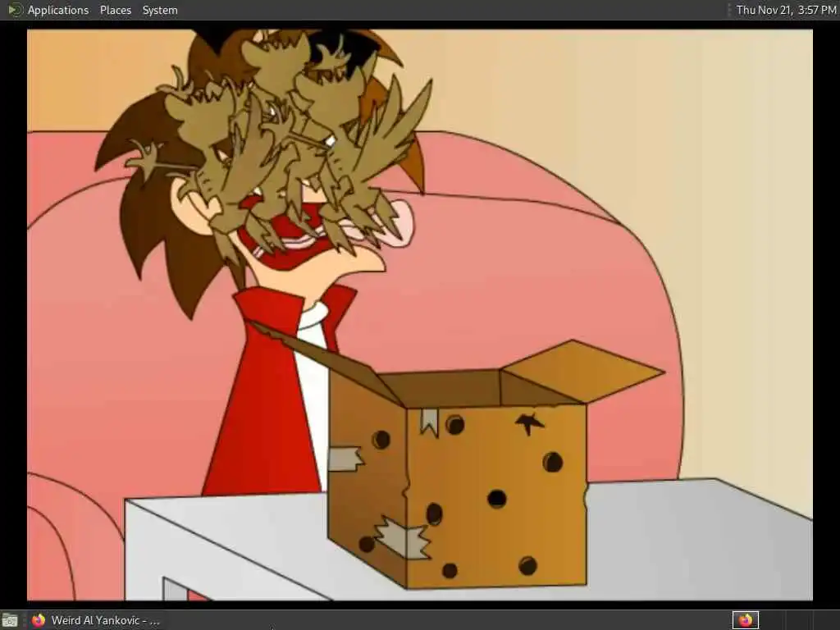
Task: Open the Applications menu
Action: (x=58, y=10)
